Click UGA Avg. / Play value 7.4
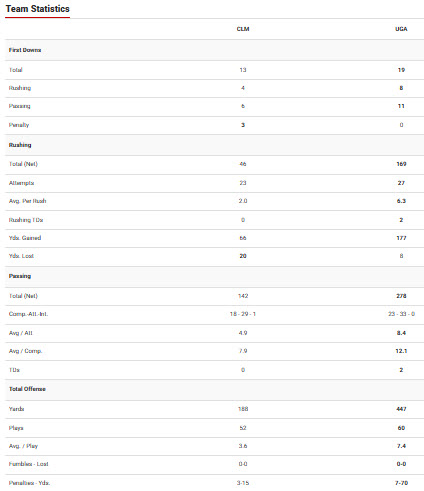This screenshot has height=491, width=424. pos(401,446)
